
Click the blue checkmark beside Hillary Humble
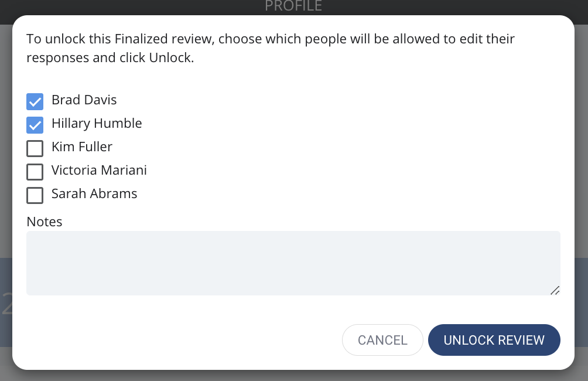[35, 125]
